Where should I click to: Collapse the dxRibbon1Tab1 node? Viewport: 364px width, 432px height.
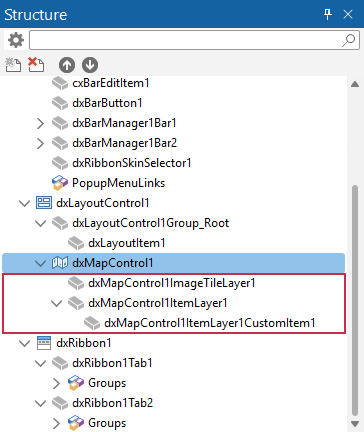click(x=41, y=363)
